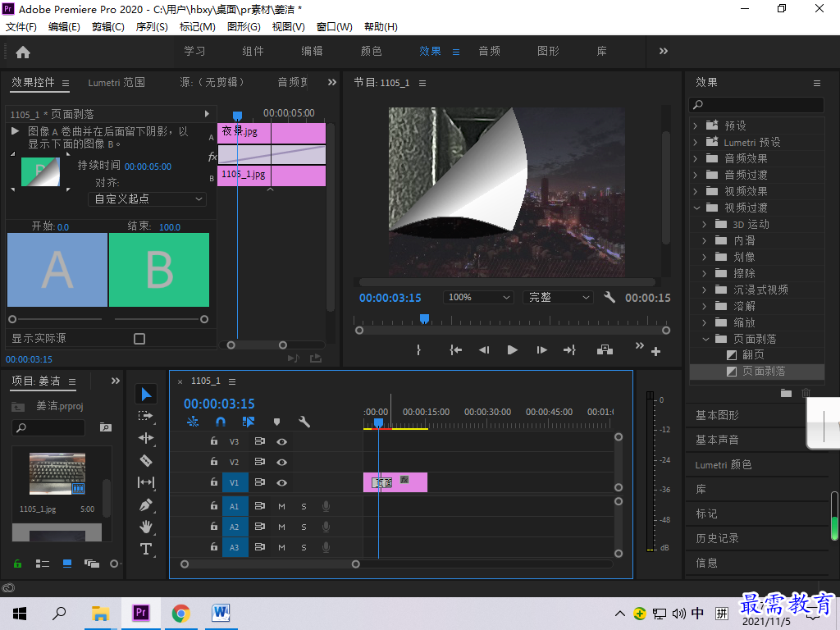Open 自定义起点 alignment dropdown
The width and height of the screenshot is (840, 630).
click(x=148, y=199)
